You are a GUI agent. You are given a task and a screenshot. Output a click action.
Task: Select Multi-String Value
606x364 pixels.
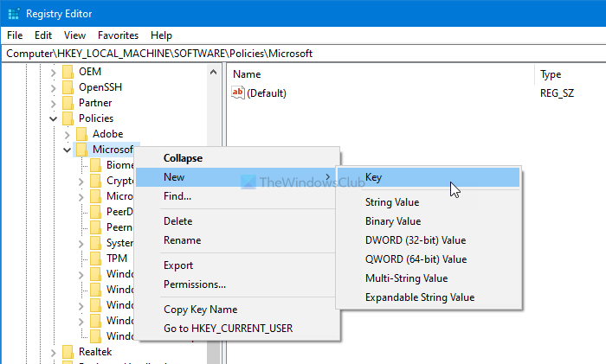(429, 278)
